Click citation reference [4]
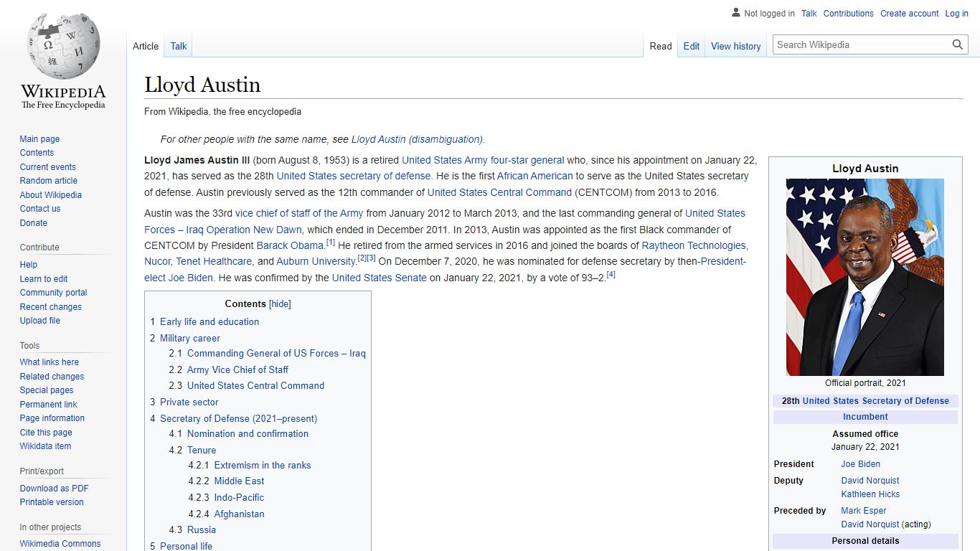Viewport: 980px width, 551px height. (x=611, y=274)
